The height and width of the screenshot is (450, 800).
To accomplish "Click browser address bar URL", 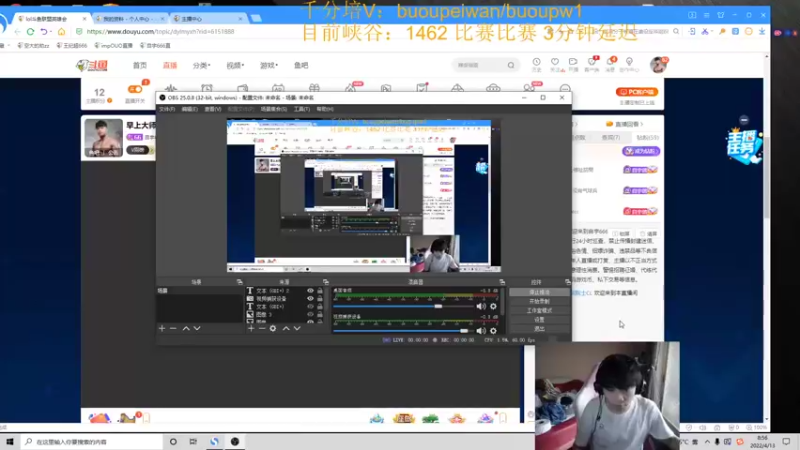I will pyautogui.click(x=160, y=32).
